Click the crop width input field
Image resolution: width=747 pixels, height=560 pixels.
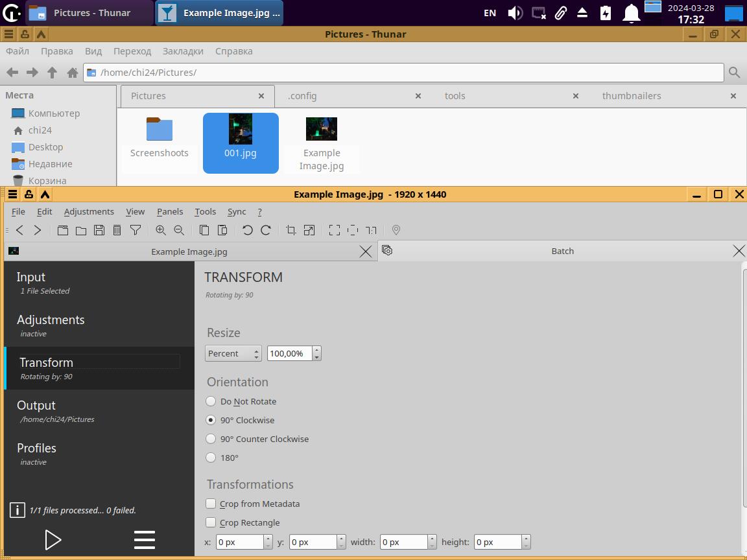point(403,542)
